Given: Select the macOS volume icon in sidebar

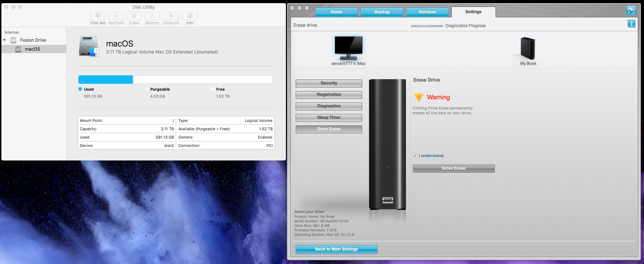Looking at the screenshot, I should point(18,49).
